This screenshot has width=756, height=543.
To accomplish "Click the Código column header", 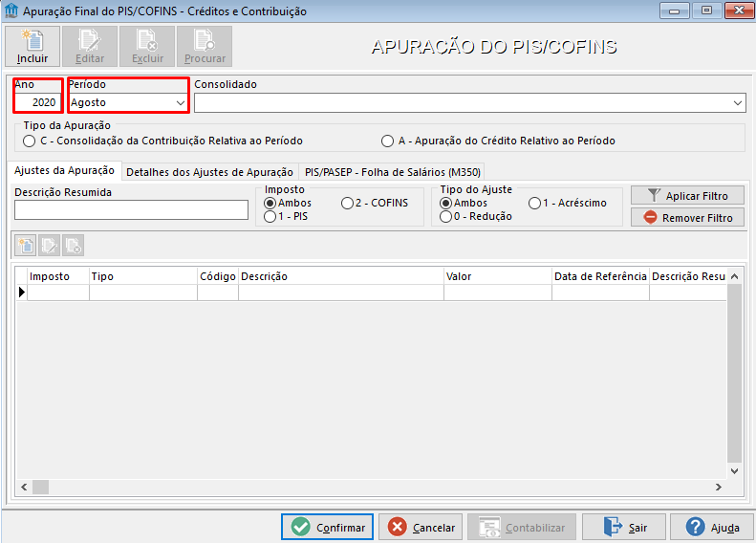I will pyautogui.click(x=218, y=276).
